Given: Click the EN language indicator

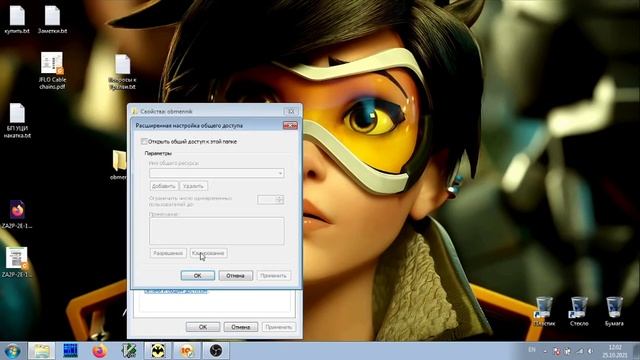Looking at the screenshot, I should 532,350.
